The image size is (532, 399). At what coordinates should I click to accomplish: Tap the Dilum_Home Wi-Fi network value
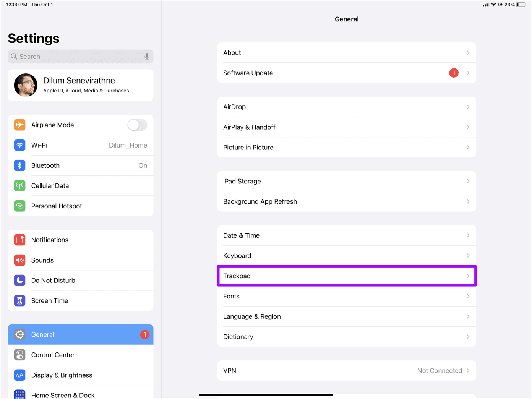(128, 145)
